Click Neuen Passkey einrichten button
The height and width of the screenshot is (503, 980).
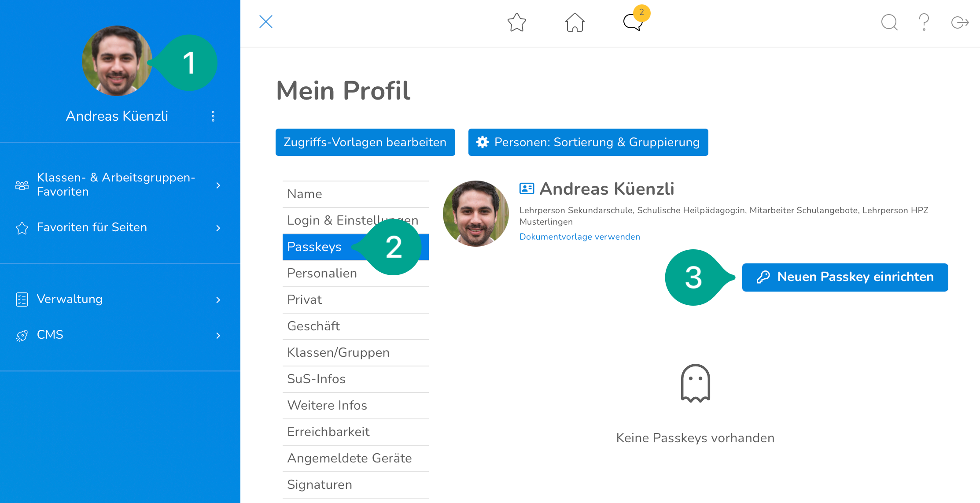pyautogui.click(x=845, y=277)
